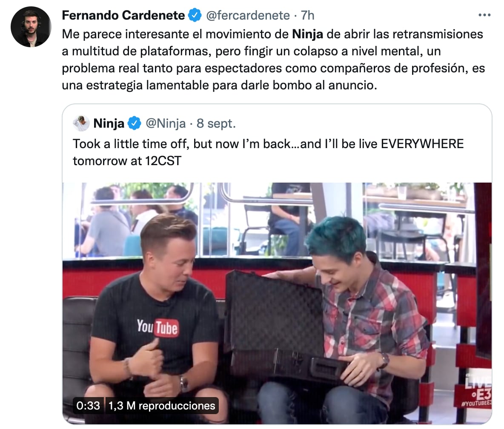Click the bold Ninja mention in tweet text
The height and width of the screenshot is (429, 504).
tap(307, 34)
